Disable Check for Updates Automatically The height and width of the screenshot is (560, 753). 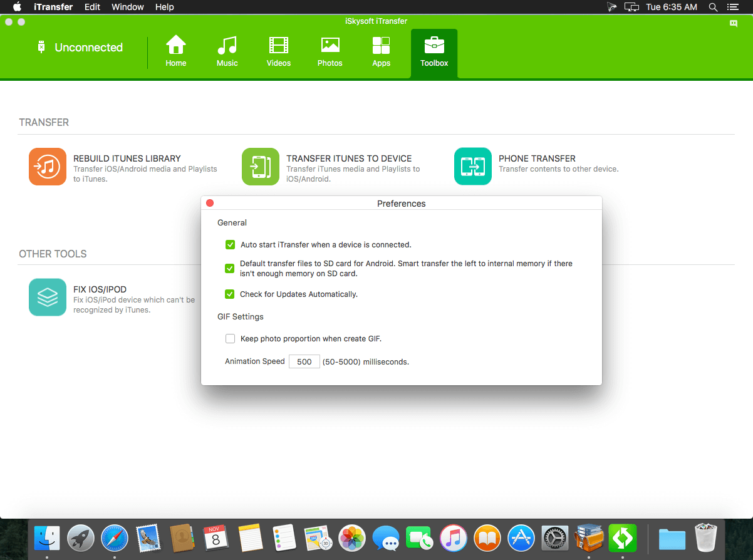point(230,294)
